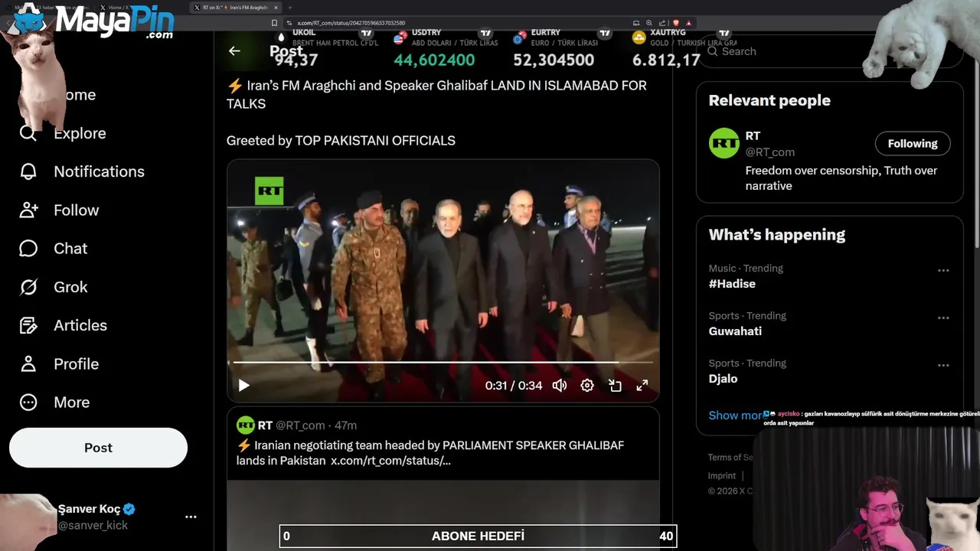Open the x.com/rt_com/status link in quoted post

tap(390, 461)
